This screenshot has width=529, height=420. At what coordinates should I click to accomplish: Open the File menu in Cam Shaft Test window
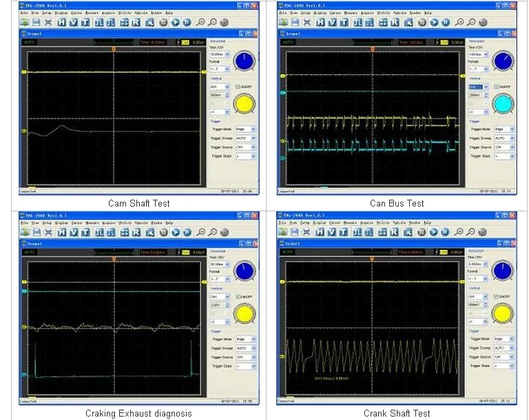24,13
